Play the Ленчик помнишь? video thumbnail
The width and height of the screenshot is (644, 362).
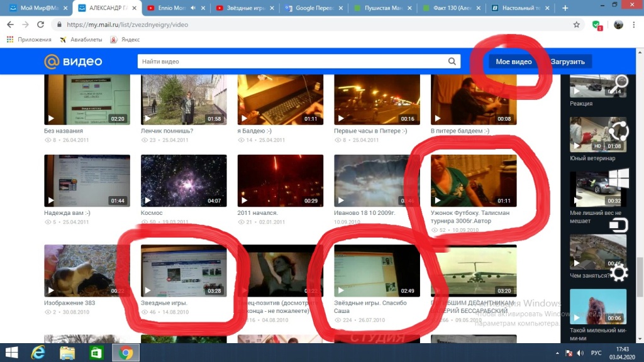click(184, 100)
